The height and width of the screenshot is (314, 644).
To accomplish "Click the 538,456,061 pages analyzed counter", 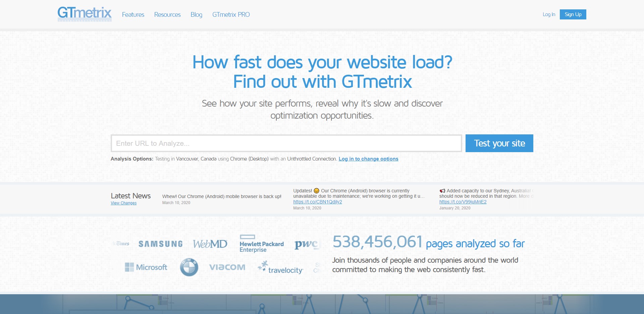I will [429, 242].
